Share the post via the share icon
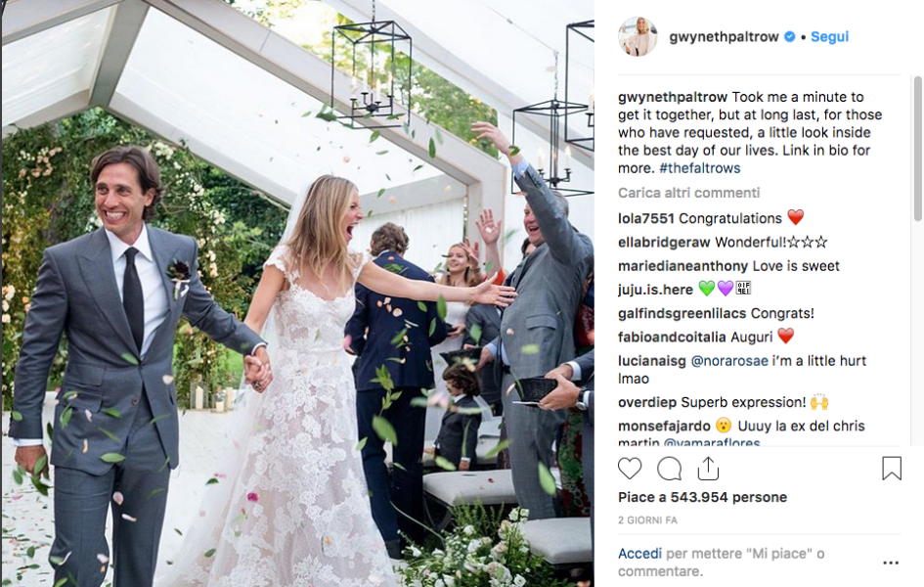Viewport: 924px width, 587px height. (x=708, y=469)
